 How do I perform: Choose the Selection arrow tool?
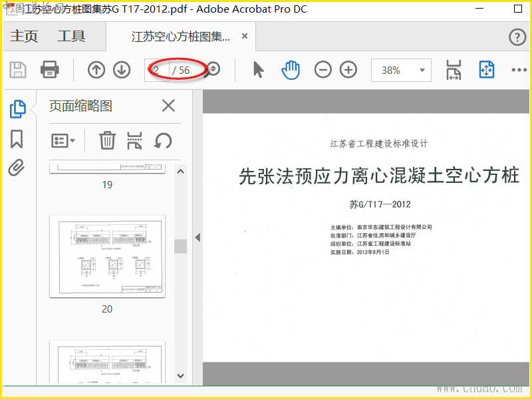(259, 70)
